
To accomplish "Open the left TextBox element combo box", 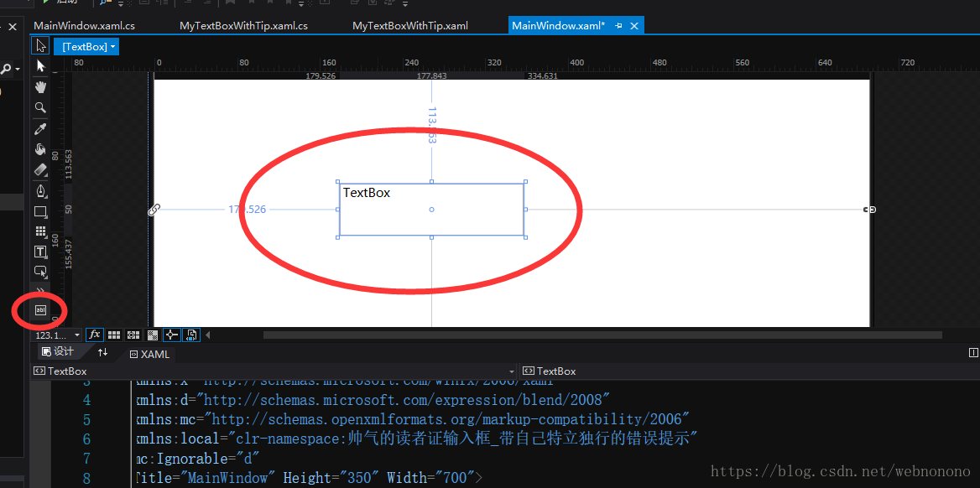I will 274,371.
